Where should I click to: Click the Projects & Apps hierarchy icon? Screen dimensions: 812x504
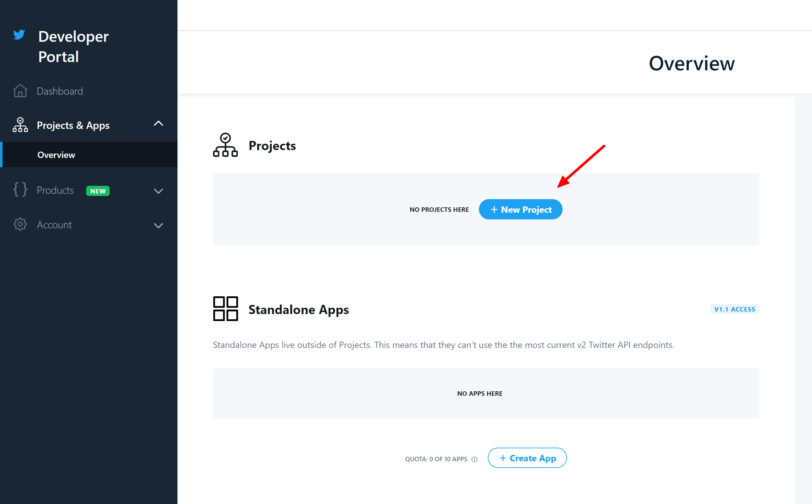(x=20, y=125)
